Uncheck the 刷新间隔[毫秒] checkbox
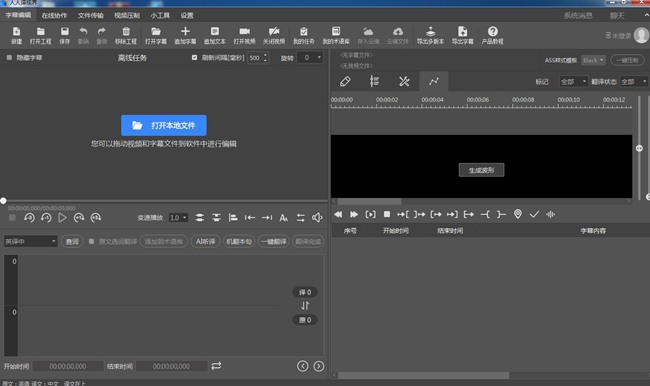This screenshot has height=386, width=650. tap(194, 58)
